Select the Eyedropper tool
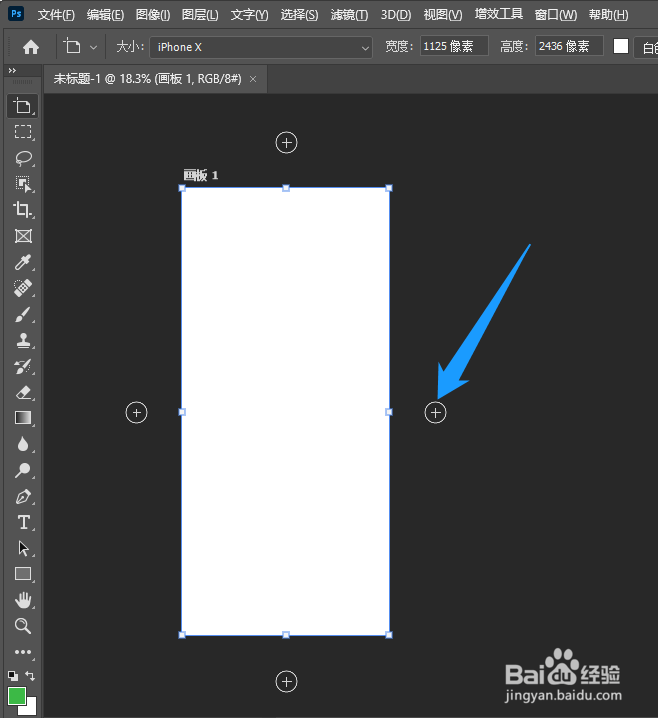Screen dimensions: 658x718 pyautogui.click(x=22, y=262)
